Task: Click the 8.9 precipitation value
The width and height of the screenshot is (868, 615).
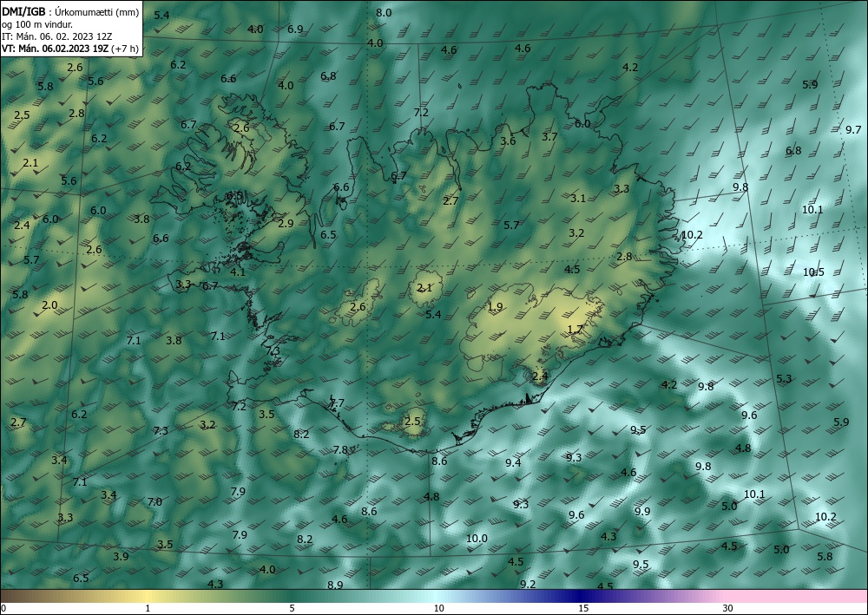Action: (335, 585)
